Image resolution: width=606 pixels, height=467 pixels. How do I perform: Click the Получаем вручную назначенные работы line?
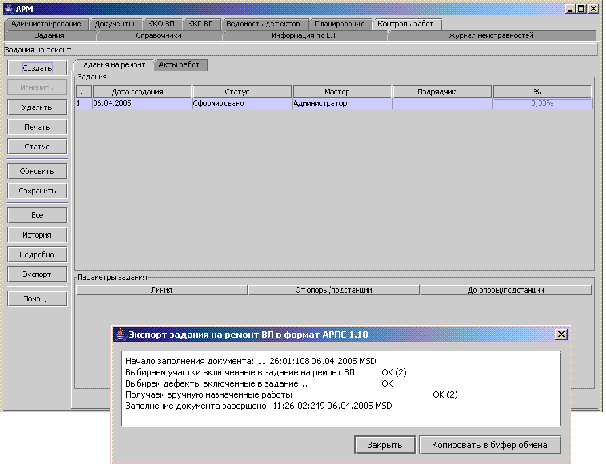tap(291, 395)
